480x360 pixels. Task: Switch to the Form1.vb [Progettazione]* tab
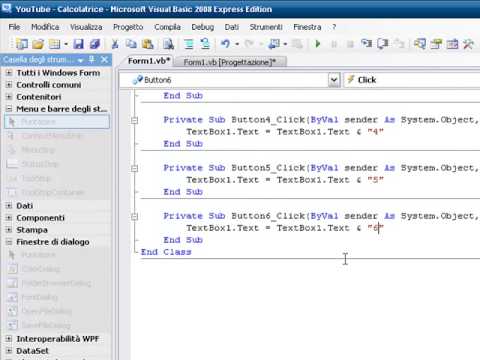[230, 62]
